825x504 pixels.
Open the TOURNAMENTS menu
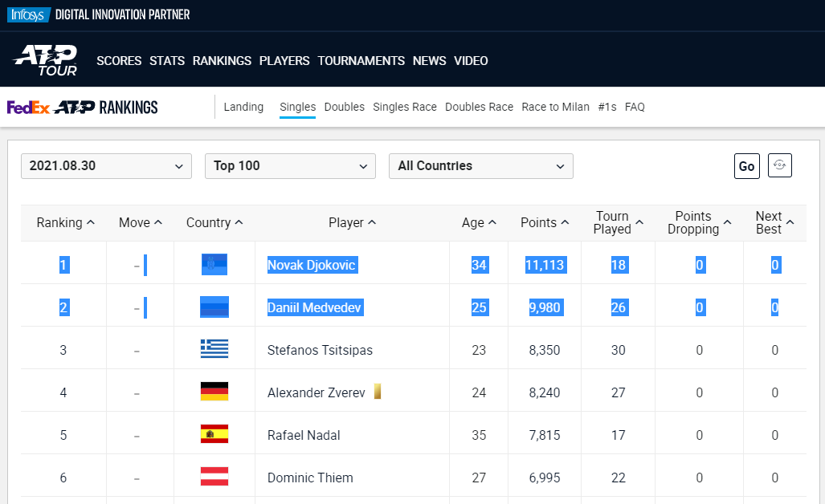click(361, 61)
